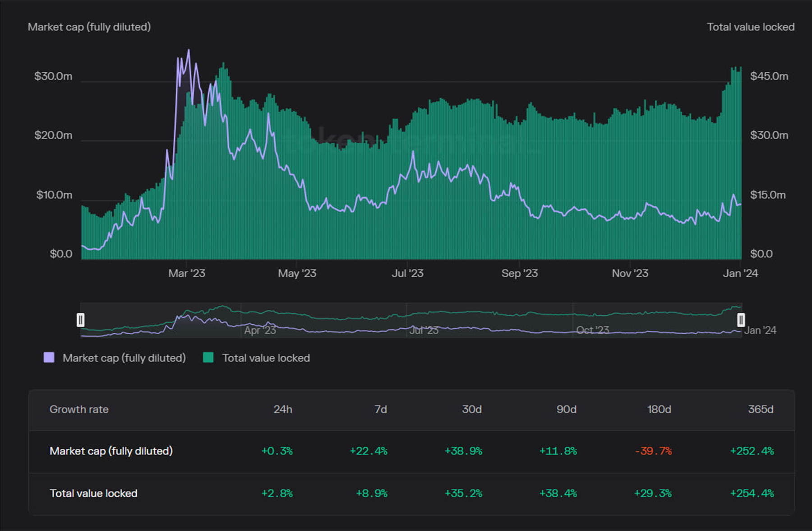This screenshot has height=531, width=812.
Task: Click the left range slider handle
Action: pos(81,320)
